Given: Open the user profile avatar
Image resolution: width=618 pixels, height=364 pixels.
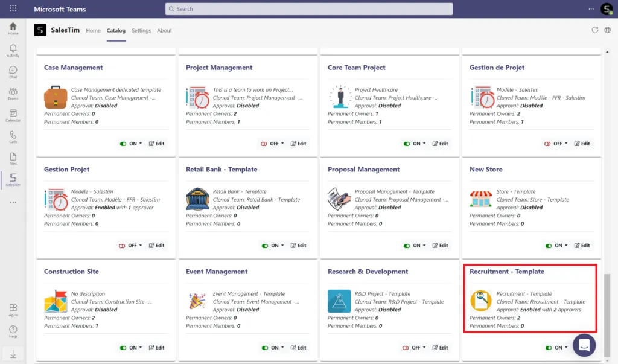Looking at the screenshot, I should [x=606, y=8].
